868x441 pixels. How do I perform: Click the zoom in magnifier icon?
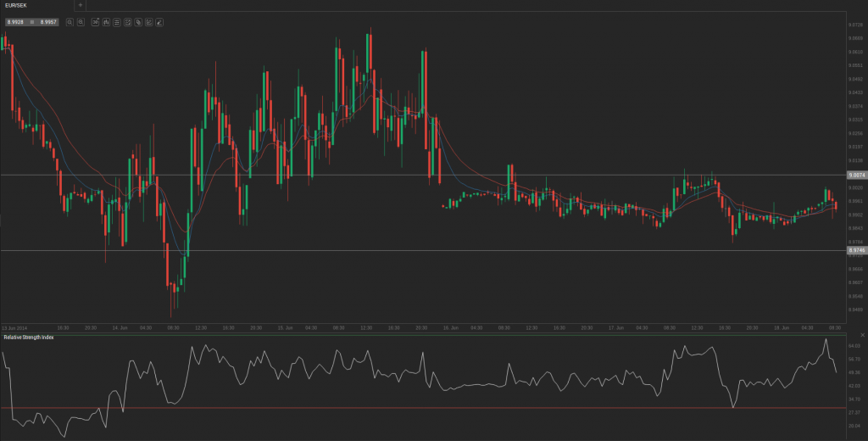click(70, 22)
